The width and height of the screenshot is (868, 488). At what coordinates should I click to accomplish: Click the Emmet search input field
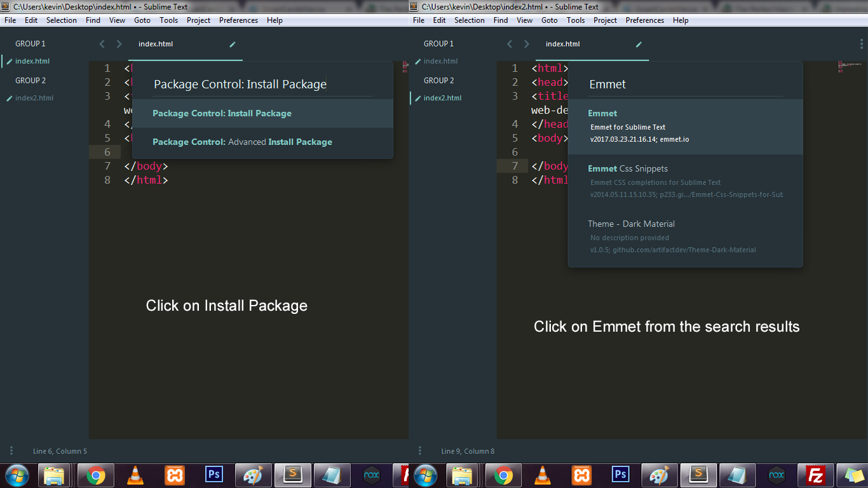685,84
